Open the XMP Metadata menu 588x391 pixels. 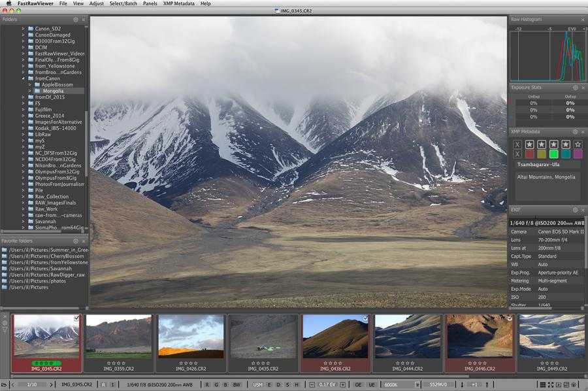point(178,3)
